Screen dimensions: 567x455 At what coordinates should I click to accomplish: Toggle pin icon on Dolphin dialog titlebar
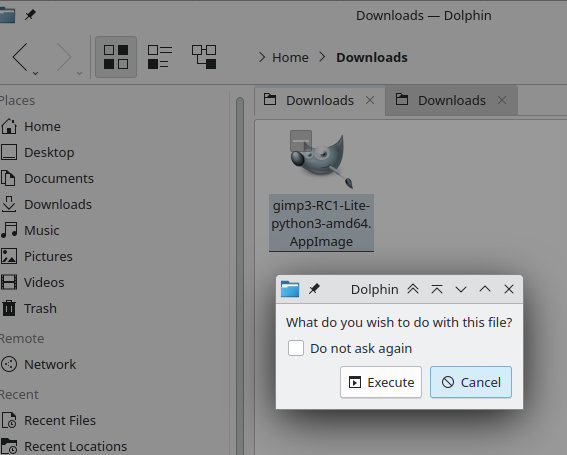tap(314, 289)
